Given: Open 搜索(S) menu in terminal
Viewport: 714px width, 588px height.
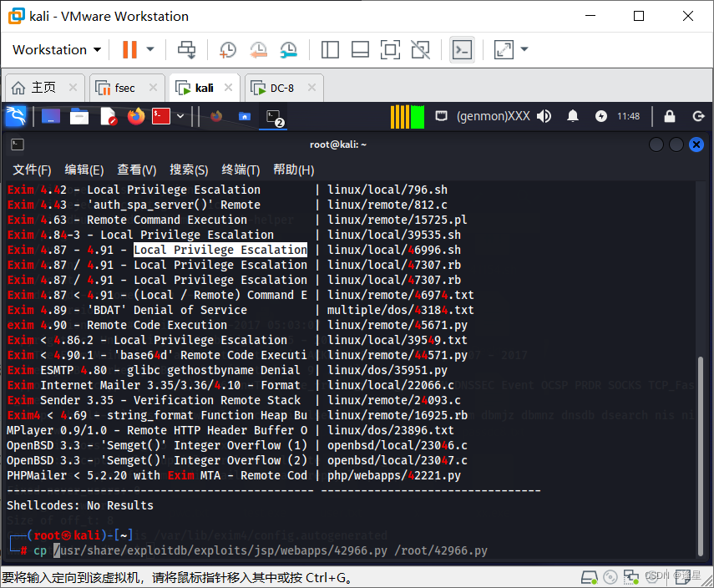Looking at the screenshot, I should click(189, 170).
